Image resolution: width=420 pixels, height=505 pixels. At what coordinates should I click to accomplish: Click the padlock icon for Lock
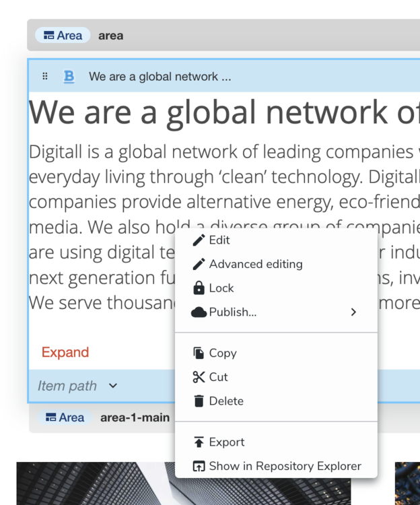coord(199,288)
